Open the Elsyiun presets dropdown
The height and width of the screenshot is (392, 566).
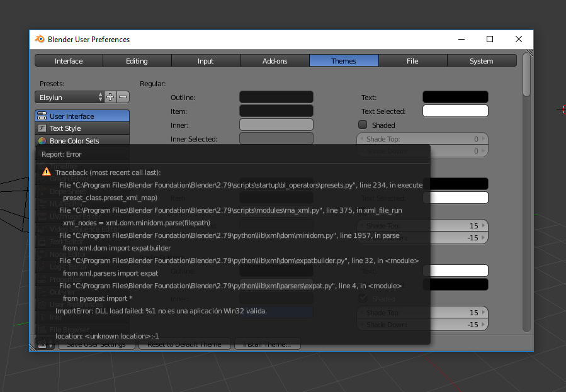click(x=70, y=98)
